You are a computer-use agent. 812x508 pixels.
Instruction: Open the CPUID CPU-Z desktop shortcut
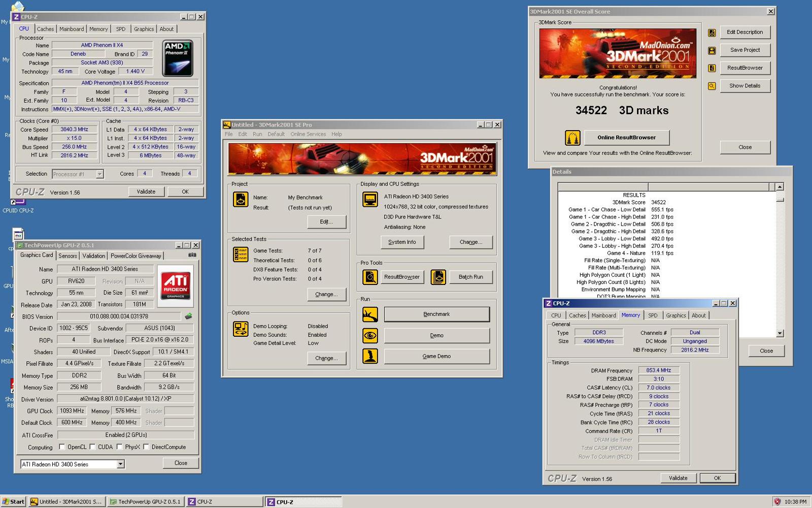(18, 206)
